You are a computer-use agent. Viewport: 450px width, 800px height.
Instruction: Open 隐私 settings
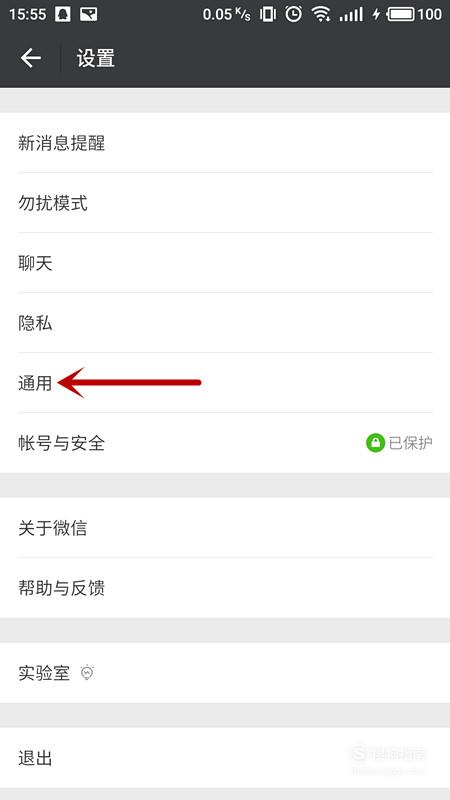click(225, 323)
